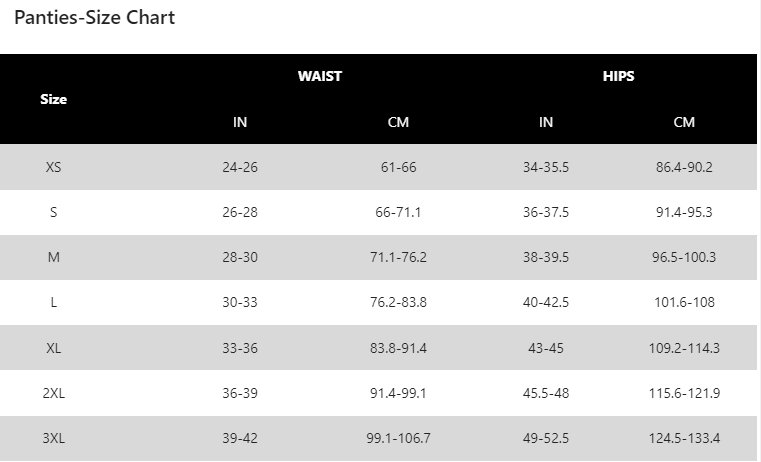The height and width of the screenshot is (462, 761).
Task: Click hips centimeters value 86.4-90.2
Action: [684, 167]
